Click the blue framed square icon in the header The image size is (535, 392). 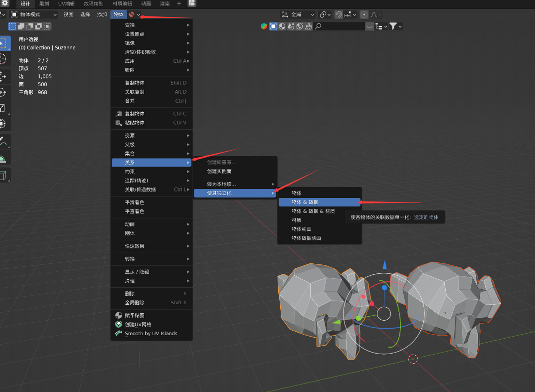pyautogui.click(x=273, y=26)
